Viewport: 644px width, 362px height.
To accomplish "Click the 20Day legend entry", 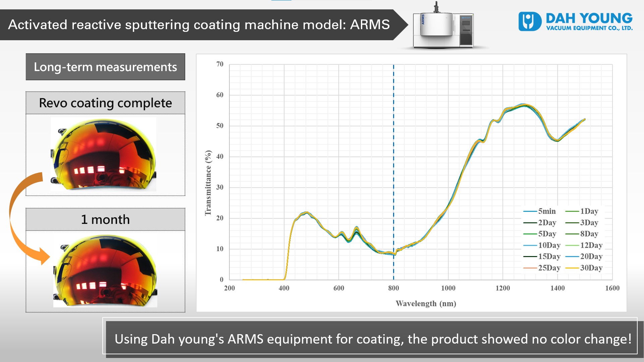I will pos(584,256).
